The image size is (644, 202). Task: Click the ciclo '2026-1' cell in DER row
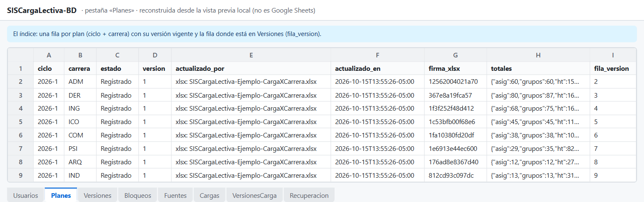[49, 95]
